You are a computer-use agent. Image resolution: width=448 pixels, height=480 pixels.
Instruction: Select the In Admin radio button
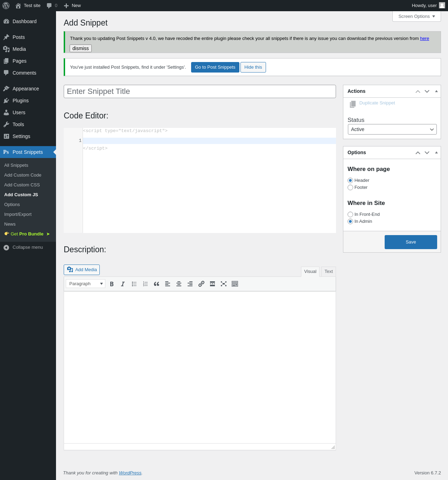click(x=350, y=221)
